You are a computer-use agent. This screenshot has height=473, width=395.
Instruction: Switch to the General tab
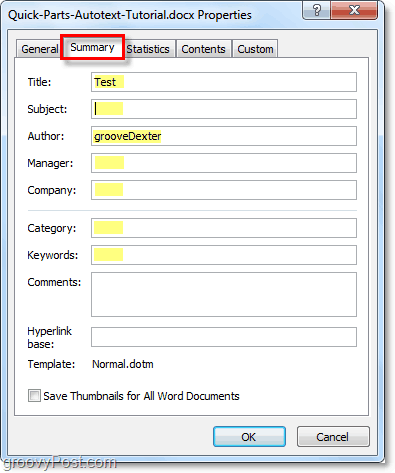(x=39, y=49)
